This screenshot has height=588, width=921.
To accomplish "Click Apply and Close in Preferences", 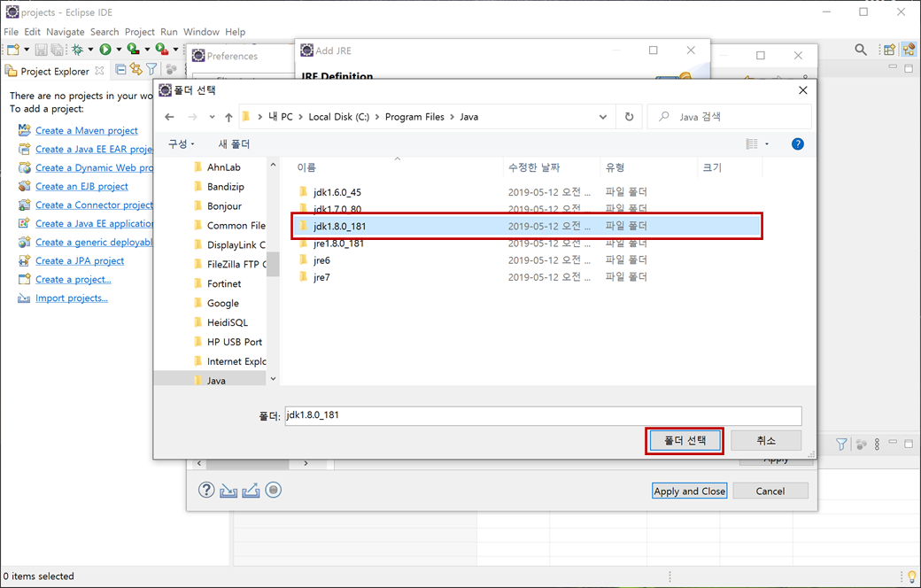I will tap(690, 491).
